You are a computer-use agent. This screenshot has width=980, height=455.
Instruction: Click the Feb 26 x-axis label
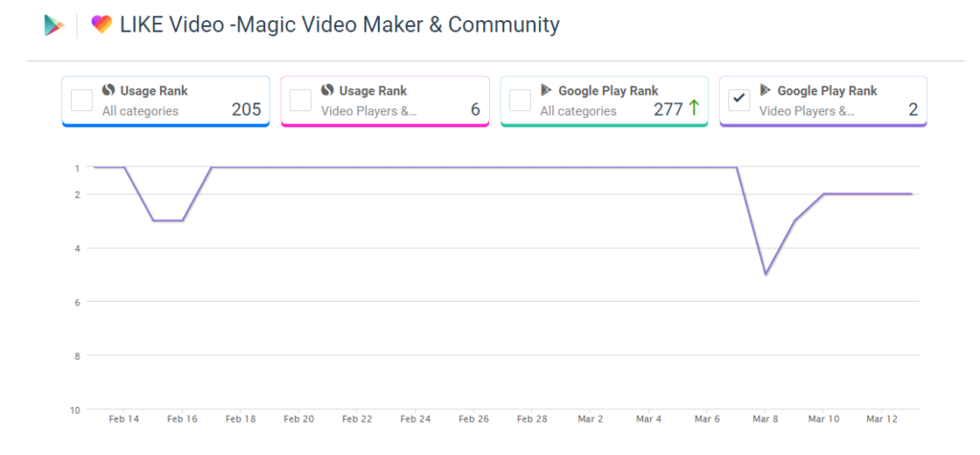(x=474, y=420)
